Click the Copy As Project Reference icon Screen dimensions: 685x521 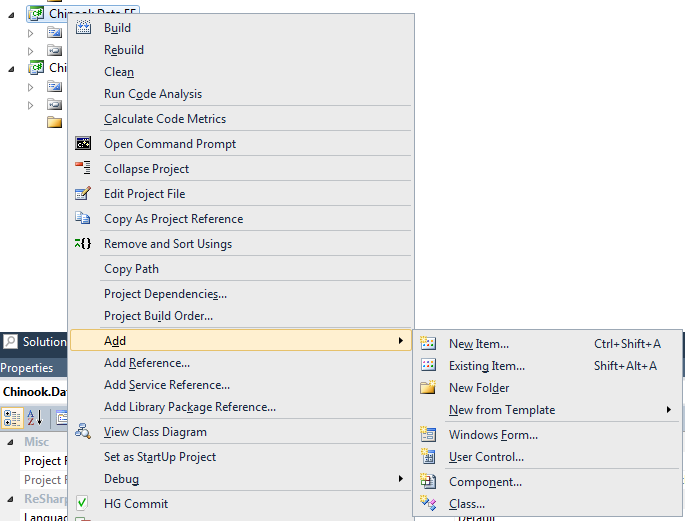(83, 218)
